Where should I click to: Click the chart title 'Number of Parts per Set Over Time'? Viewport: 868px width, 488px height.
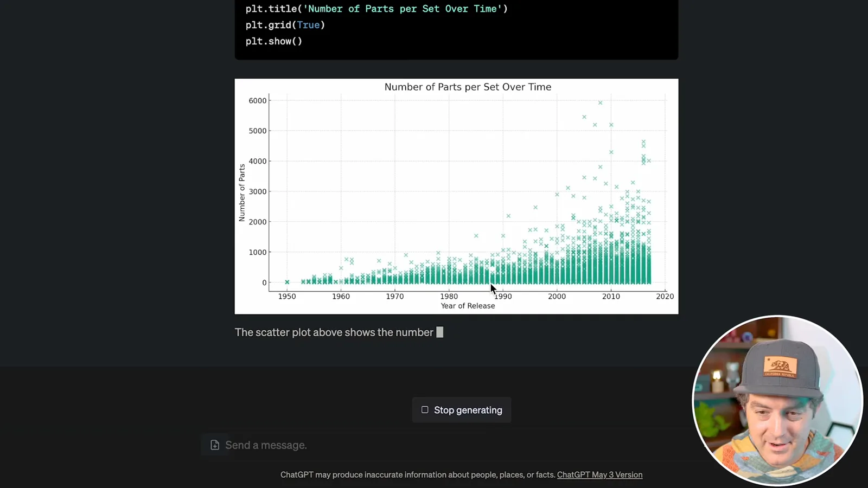coord(468,87)
